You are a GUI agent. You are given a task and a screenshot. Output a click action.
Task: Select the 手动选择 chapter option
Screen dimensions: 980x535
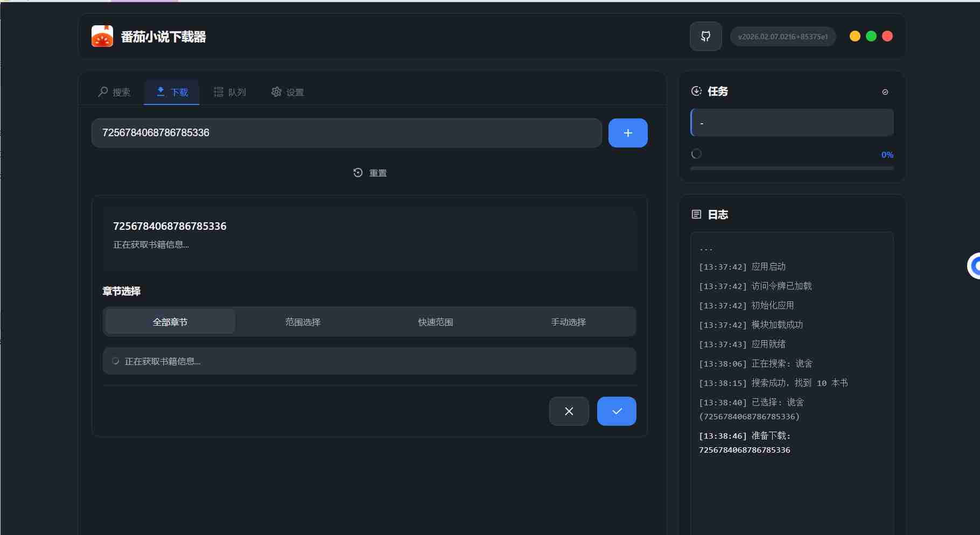pyautogui.click(x=568, y=322)
